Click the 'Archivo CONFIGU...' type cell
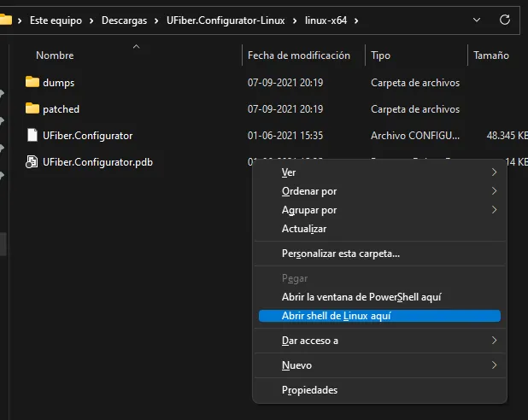This screenshot has width=528, height=420. point(415,136)
